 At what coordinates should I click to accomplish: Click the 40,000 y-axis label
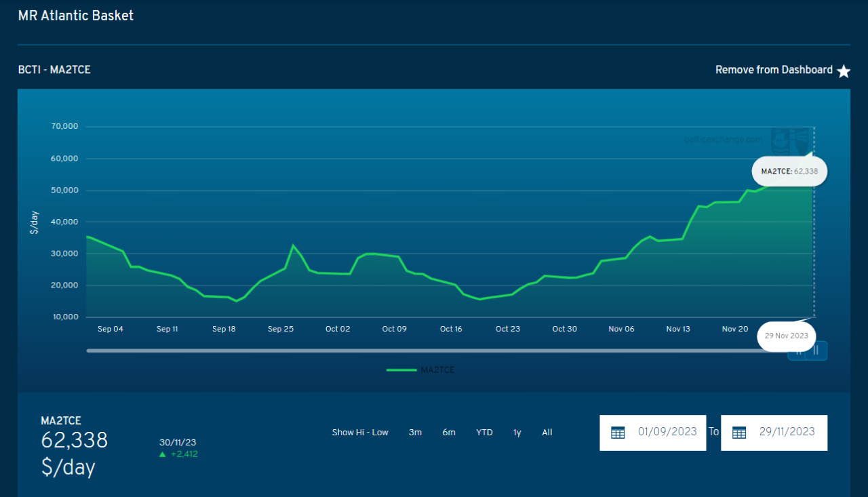coord(65,222)
